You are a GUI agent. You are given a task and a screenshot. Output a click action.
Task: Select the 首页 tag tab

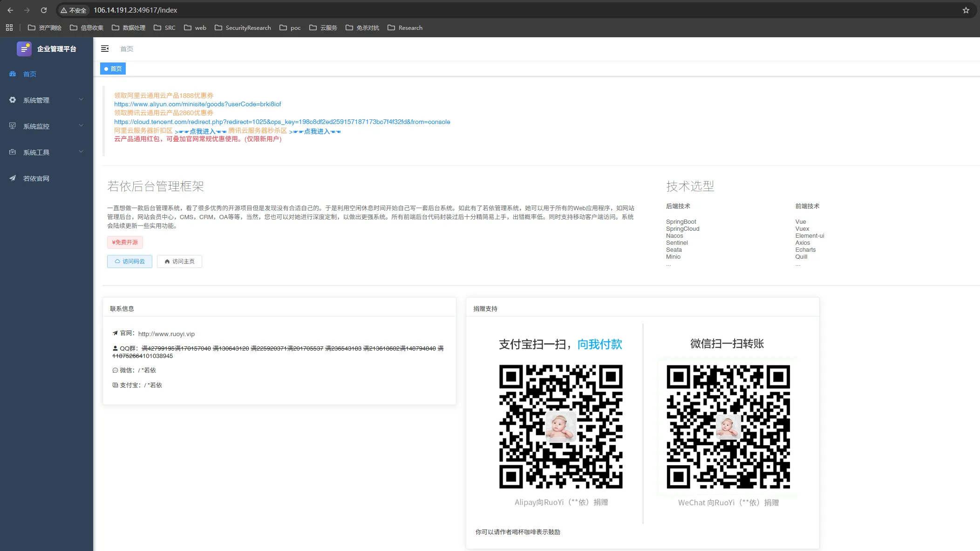point(113,69)
